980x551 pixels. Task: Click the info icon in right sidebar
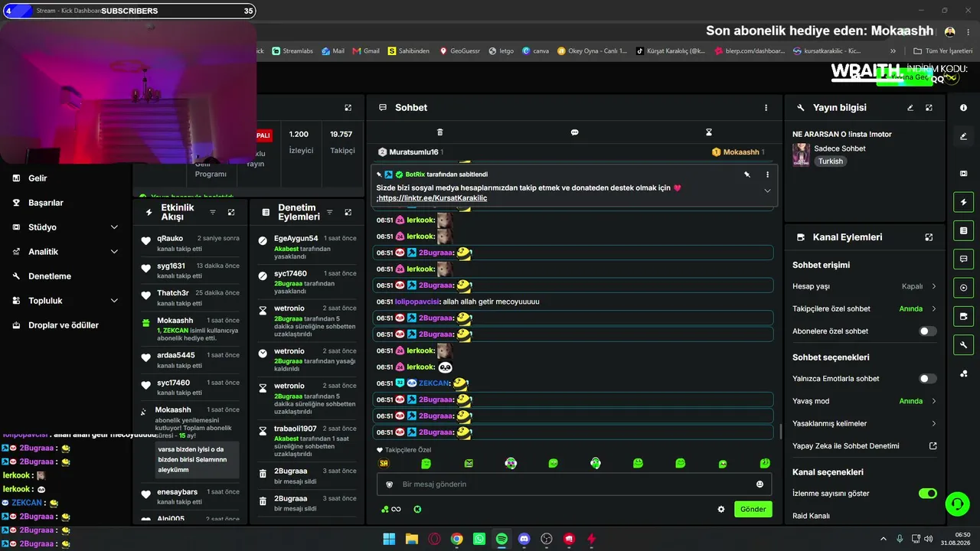pos(963,108)
